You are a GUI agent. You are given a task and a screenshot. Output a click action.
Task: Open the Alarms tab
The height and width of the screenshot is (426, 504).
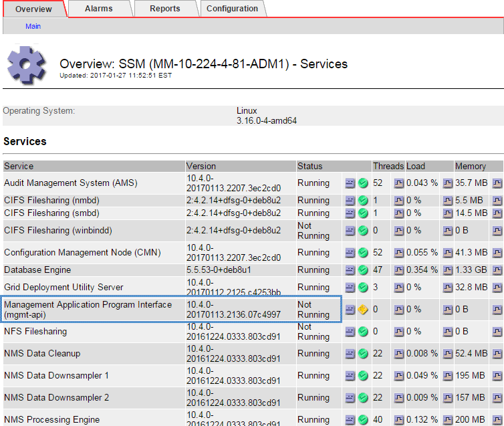tap(99, 9)
